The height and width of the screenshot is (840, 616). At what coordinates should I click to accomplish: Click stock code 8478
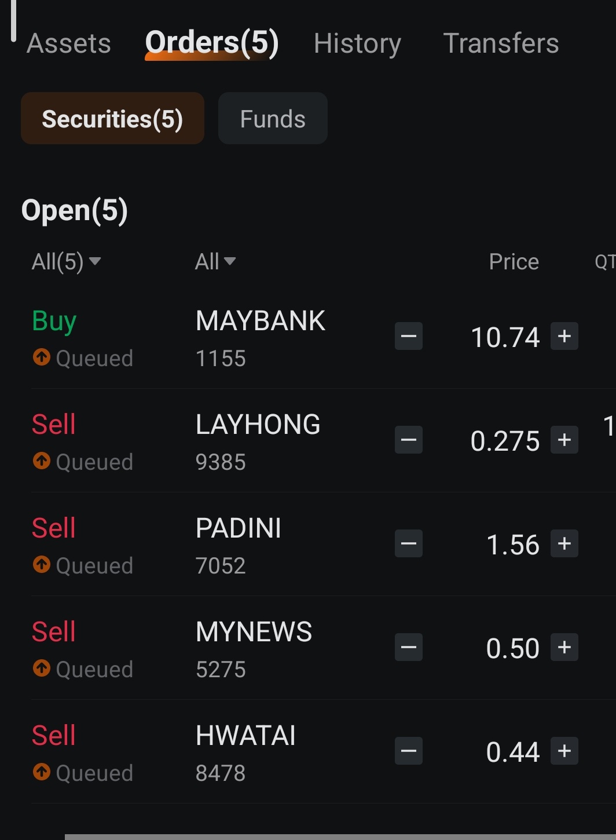tap(221, 773)
